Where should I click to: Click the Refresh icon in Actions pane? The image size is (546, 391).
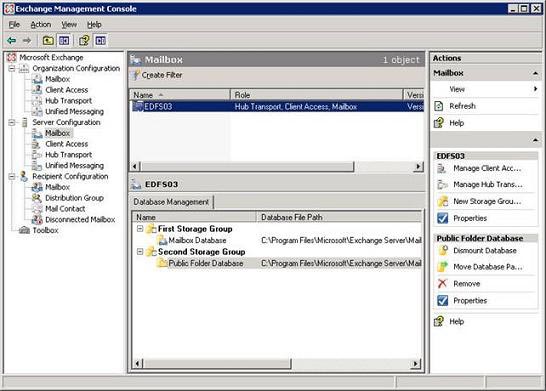(439, 106)
